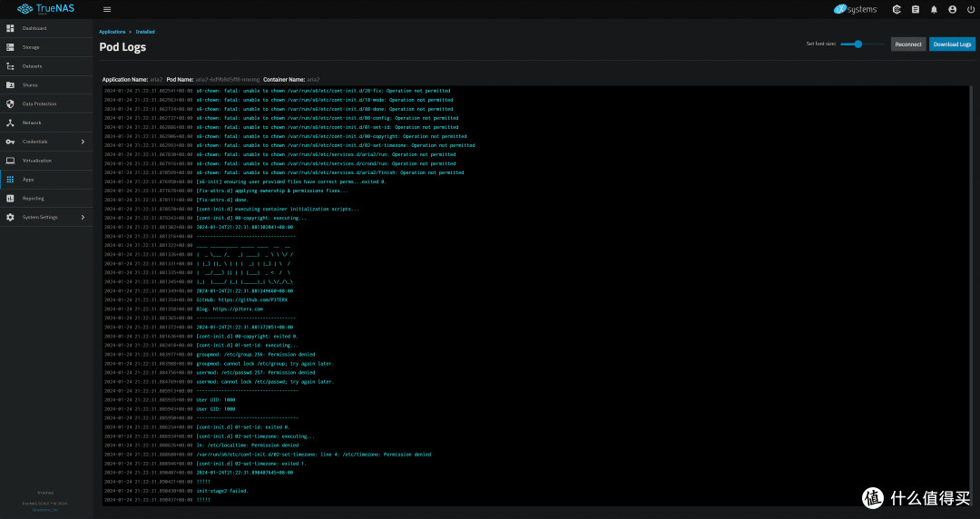Open the Storage sidebar icon
The height and width of the screenshot is (519, 980).
(x=10, y=47)
